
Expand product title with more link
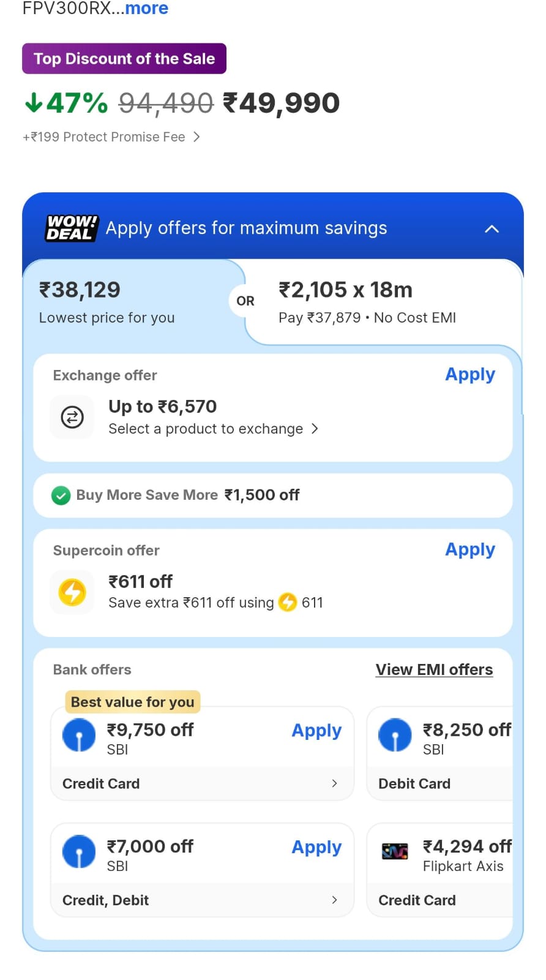point(147,9)
